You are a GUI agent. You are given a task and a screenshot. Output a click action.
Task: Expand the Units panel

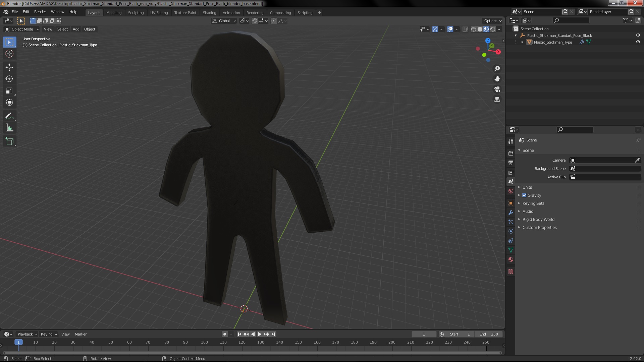click(x=527, y=187)
